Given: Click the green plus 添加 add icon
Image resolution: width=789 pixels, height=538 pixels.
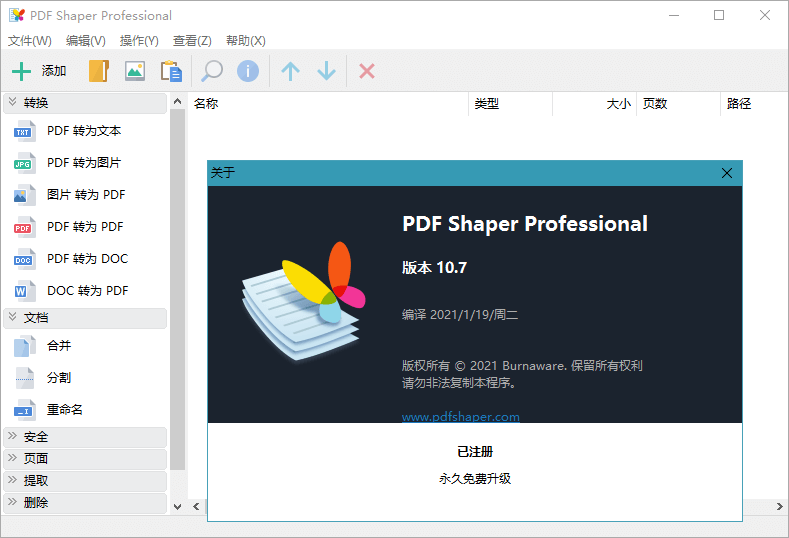Looking at the screenshot, I should [x=22, y=71].
